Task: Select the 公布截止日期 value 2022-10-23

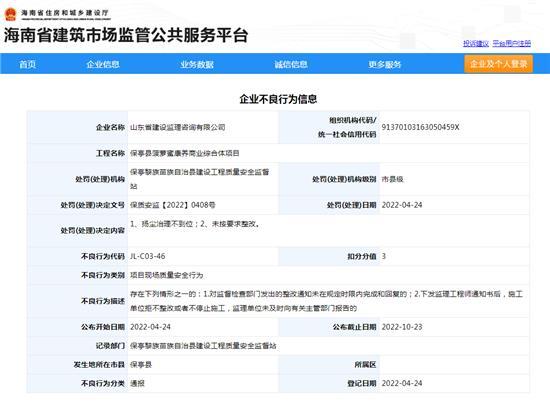Action: (402, 327)
